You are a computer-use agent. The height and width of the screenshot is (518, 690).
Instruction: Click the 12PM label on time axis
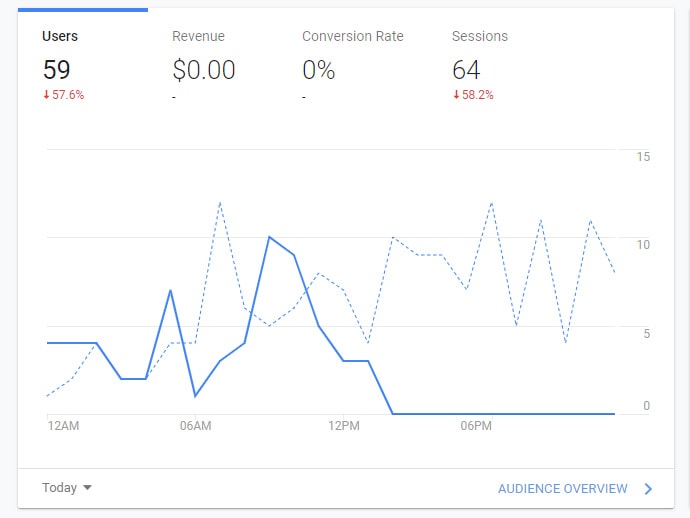(343, 427)
